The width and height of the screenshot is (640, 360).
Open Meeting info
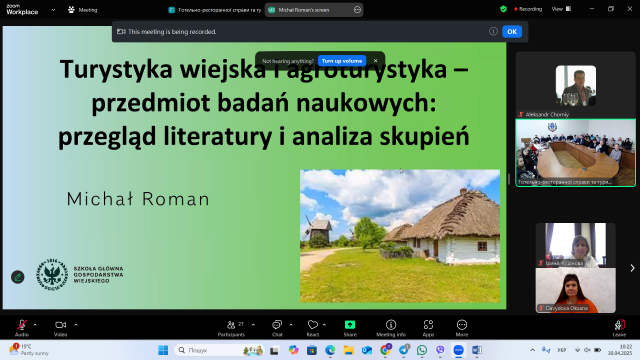391,325
